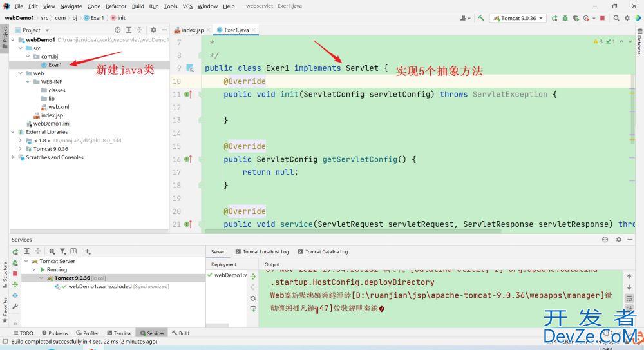Click the Select Opened File target icon in Project panel
The image size is (644, 350).
[117, 30]
